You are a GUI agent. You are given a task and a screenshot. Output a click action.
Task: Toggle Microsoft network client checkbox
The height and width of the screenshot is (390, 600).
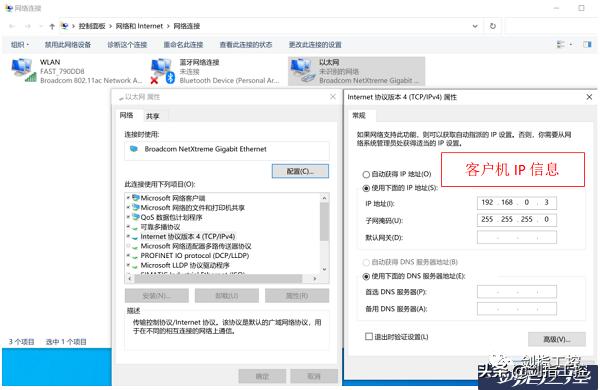pos(128,198)
